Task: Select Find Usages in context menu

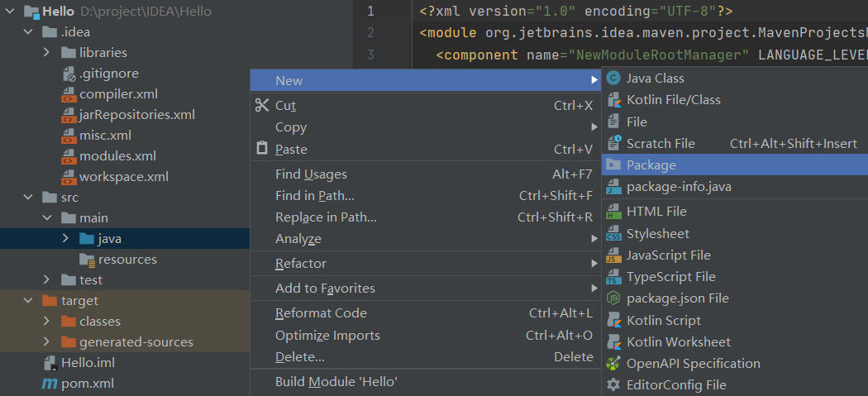Action: pyautogui.click(x=426, y=174)
